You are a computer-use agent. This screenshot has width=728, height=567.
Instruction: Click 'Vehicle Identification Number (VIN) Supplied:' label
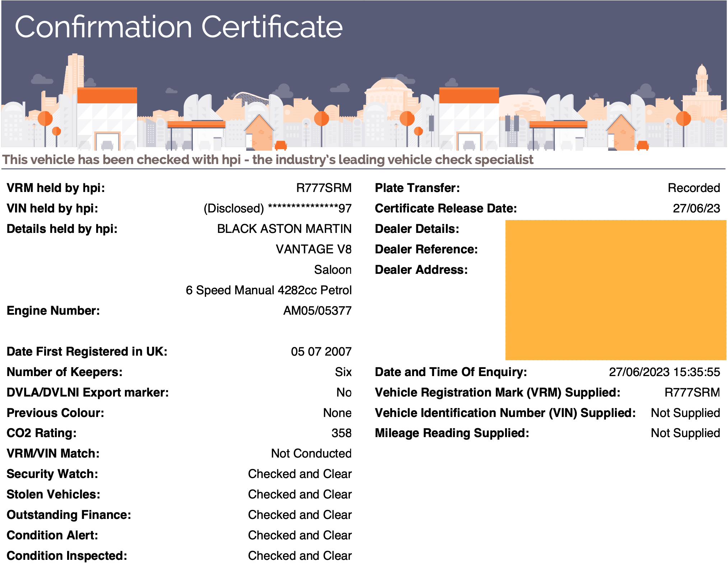click(505, 413)
